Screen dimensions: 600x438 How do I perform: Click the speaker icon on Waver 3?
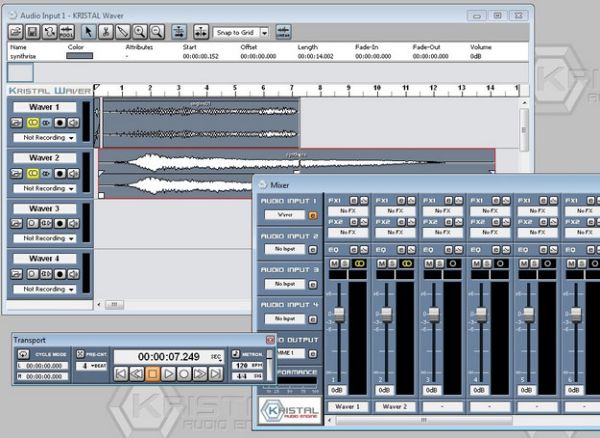point(73,223)
